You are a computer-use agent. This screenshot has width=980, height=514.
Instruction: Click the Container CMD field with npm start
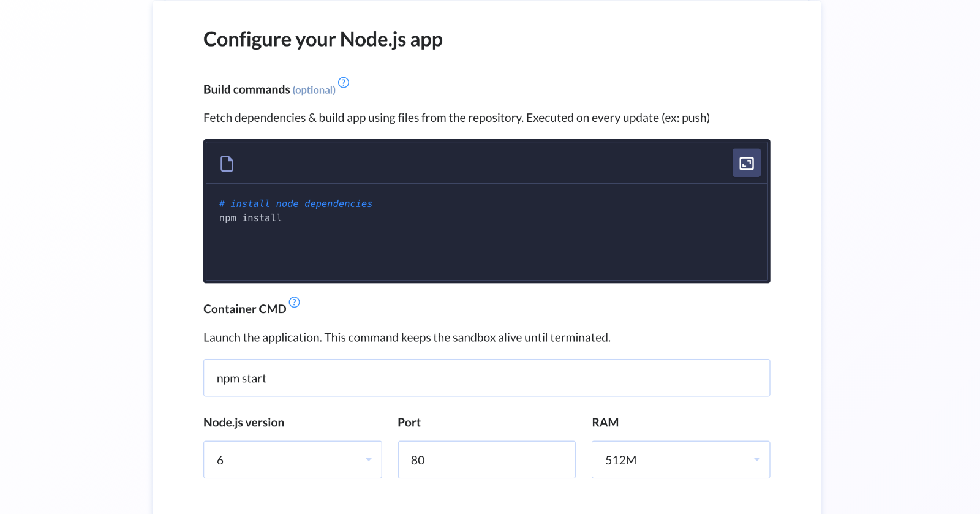coord(486,378)
